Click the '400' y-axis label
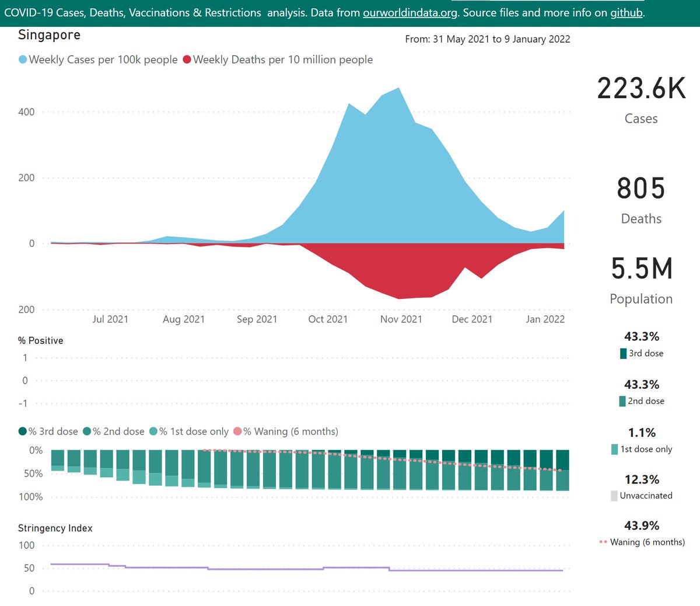Screen dimensions: 700x606 coord(26,112)
